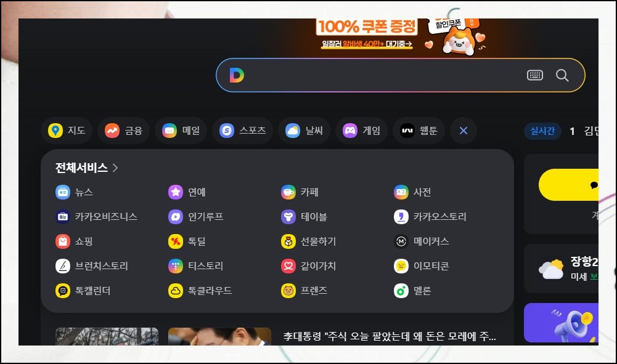The image size is (617, 364).
Task: Click the purple megaphone promo banner
Action: pyautogui.click(x=561, y=322)
